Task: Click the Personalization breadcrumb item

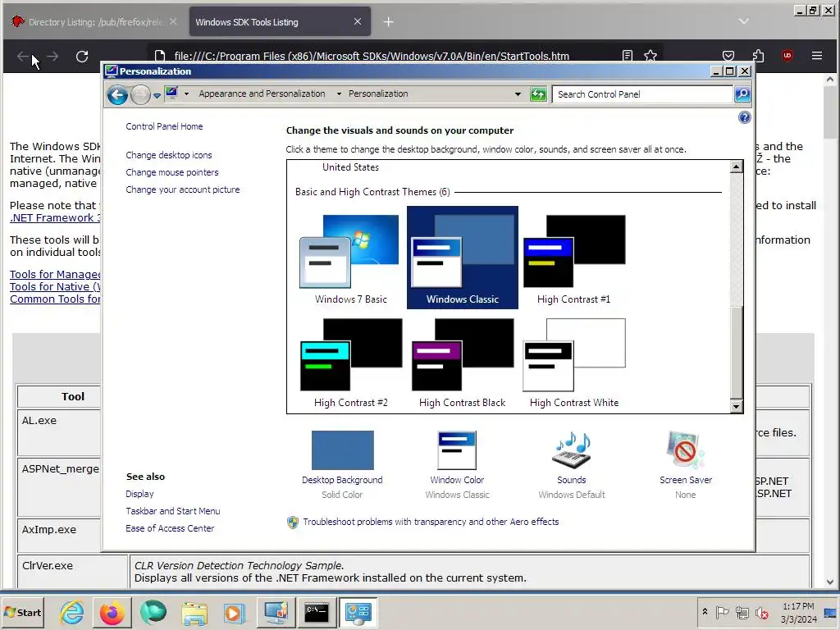Action: pos(378,94)
